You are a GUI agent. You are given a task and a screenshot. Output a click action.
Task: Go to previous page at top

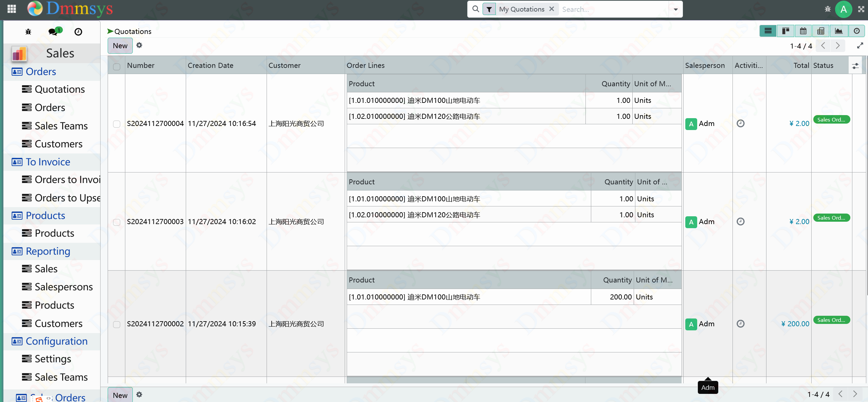[823, 45]
